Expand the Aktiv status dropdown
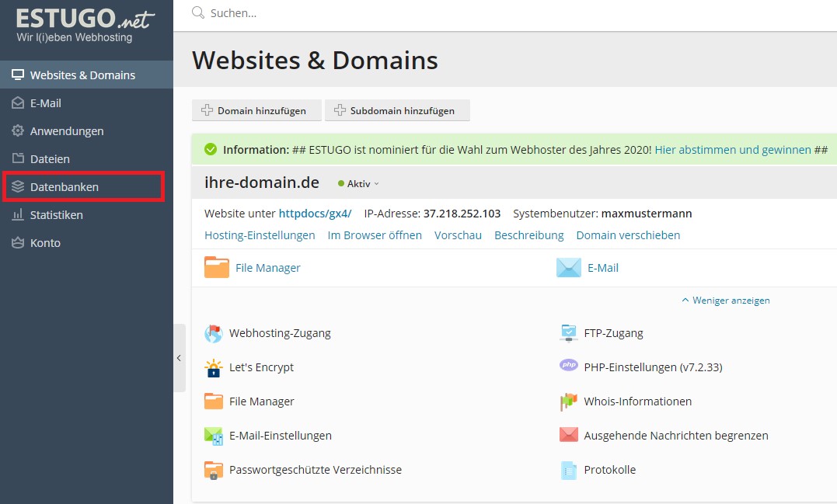Viewport: 837px width, 504px height. (358, 184)
